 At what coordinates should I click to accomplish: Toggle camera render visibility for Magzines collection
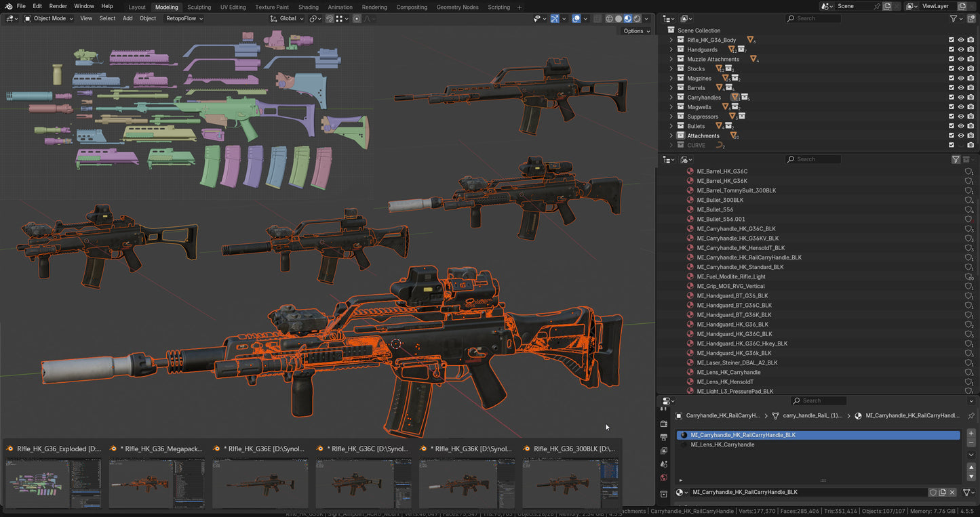971,78
